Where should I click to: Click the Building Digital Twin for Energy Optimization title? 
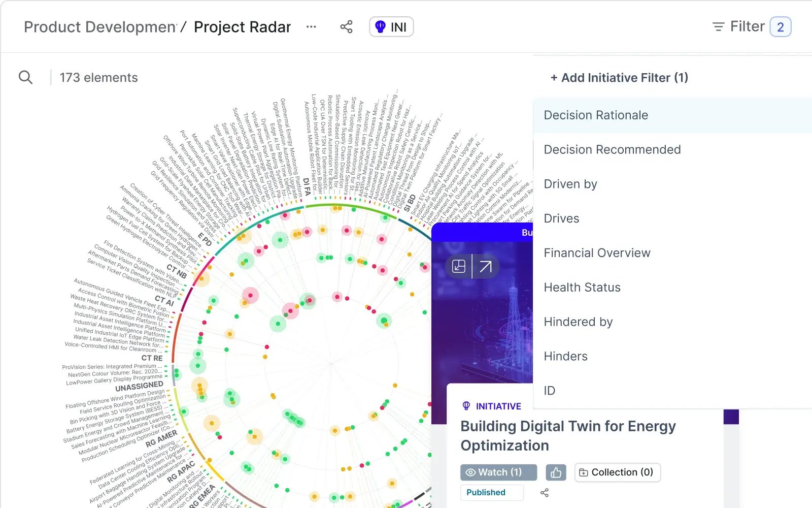[568, 435]
